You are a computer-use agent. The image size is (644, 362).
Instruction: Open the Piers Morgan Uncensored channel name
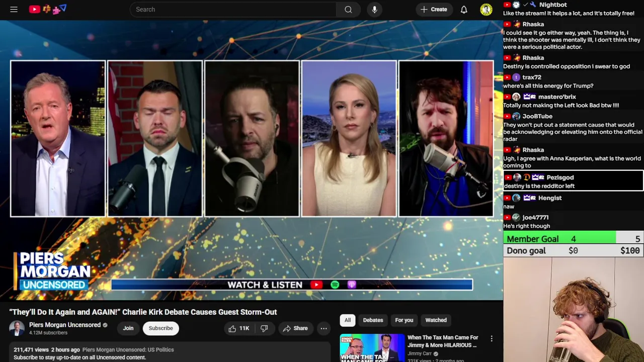pos(65,325)
